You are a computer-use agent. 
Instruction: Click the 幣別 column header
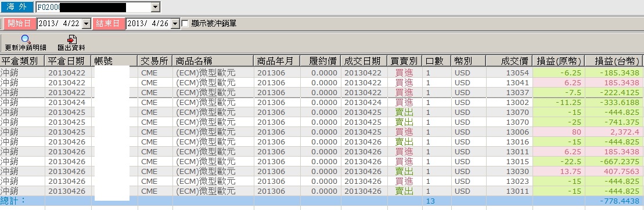[468, 61]
